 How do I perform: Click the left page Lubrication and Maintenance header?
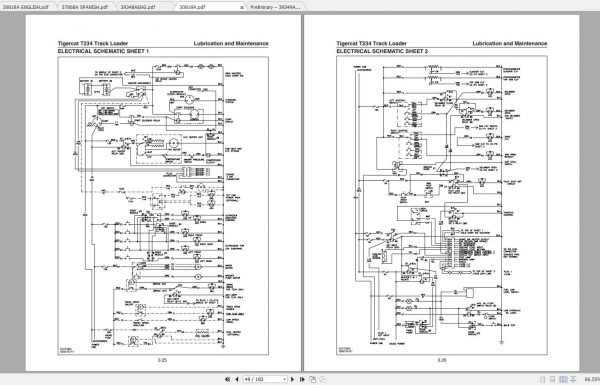click(231, 44)
